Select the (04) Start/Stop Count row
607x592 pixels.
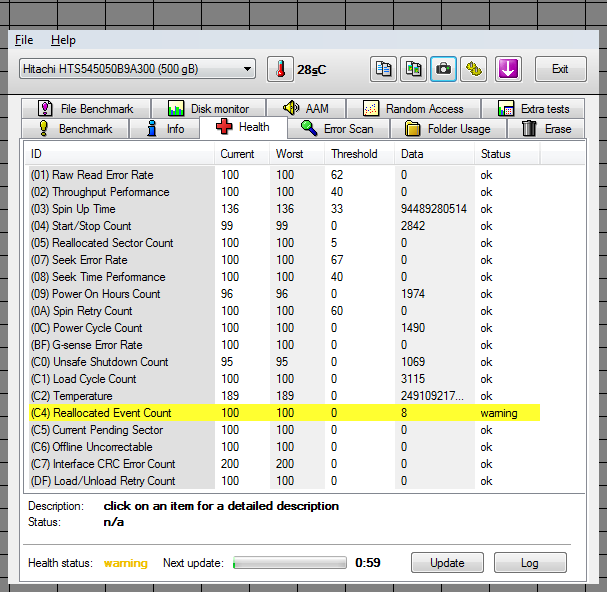click(285, 226)
